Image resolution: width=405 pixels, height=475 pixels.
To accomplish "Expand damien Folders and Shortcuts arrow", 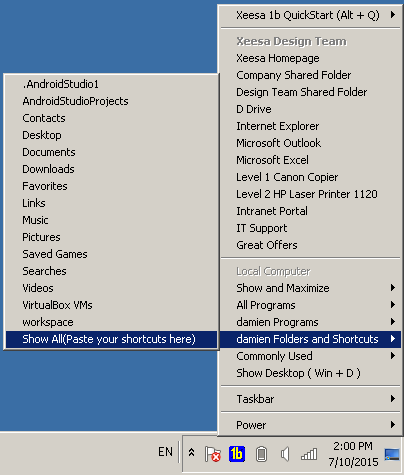I will click(393, 339).
